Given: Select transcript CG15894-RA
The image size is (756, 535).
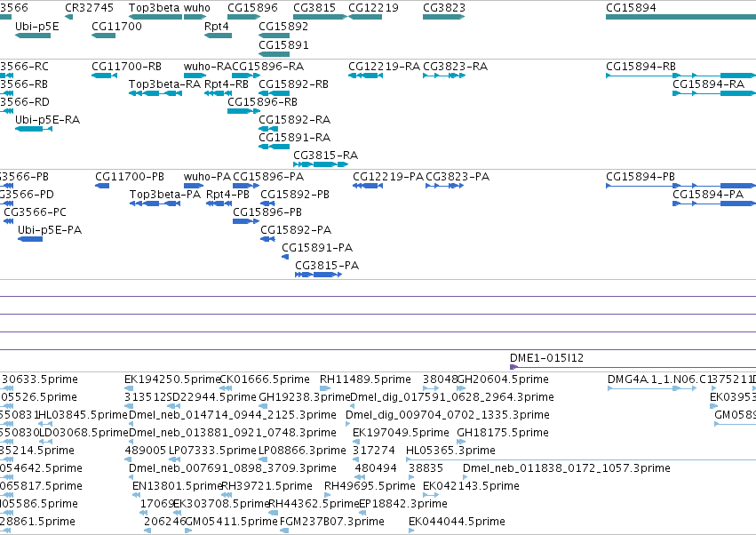Looking at the screenshot, I should click(x=714, y=93).
